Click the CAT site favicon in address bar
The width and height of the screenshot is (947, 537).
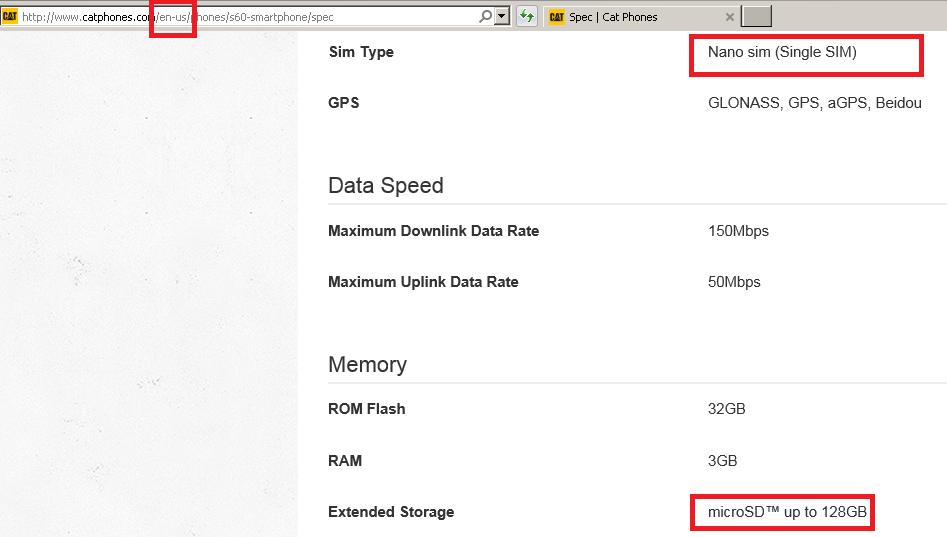10,16
